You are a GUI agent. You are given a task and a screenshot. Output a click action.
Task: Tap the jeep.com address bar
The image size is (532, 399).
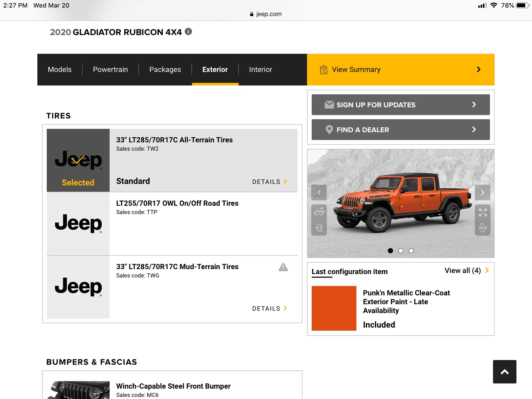click(x=266, y=14)
